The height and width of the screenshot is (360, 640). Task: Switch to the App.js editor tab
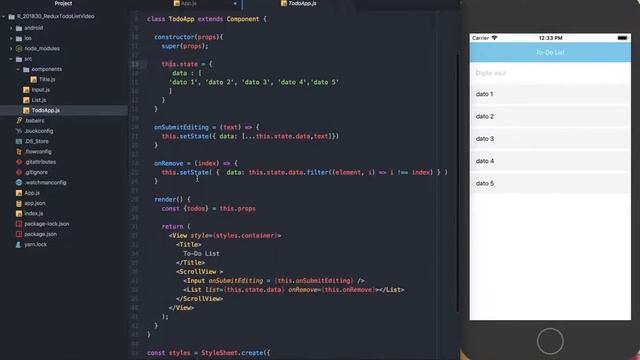(188, 3)
